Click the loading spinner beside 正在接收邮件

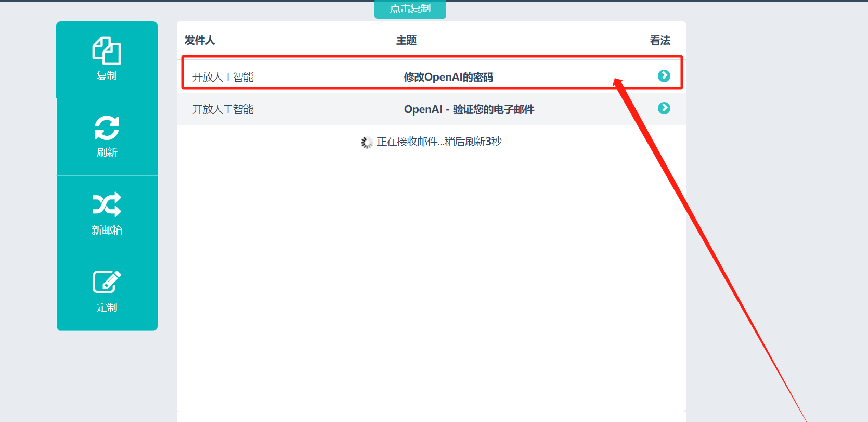[367, 142]
